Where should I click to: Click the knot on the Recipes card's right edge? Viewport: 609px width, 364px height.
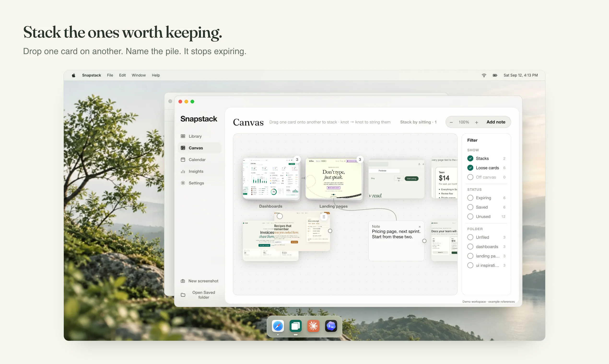[330, 231]
